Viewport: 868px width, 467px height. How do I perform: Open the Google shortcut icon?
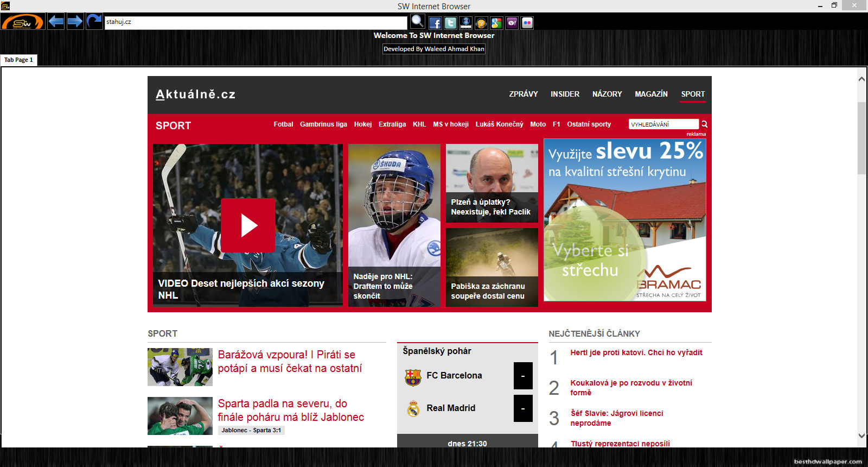(496, 23)
